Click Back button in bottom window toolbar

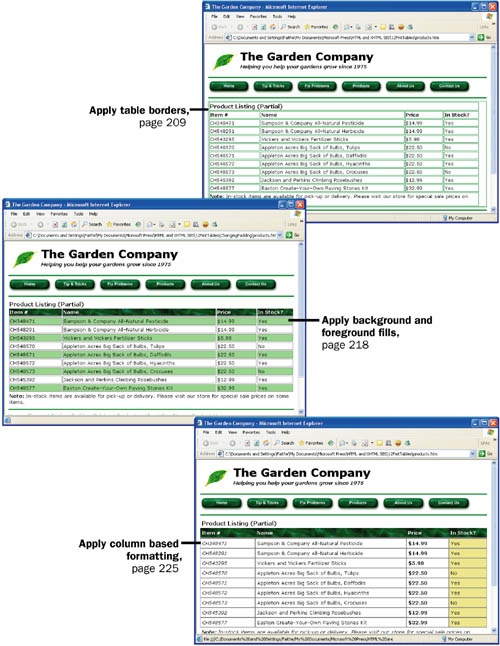[x=211, y=443]
